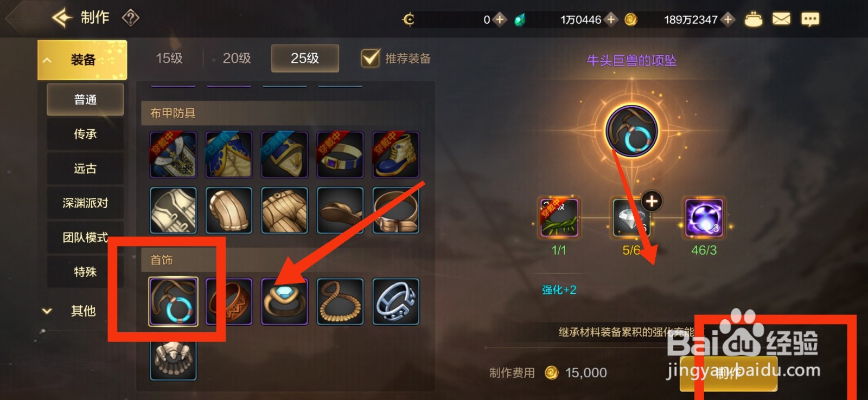The image size is (868, 400).
Task: Add gold using plus next to 189万2347
Action: pos(728,20)
